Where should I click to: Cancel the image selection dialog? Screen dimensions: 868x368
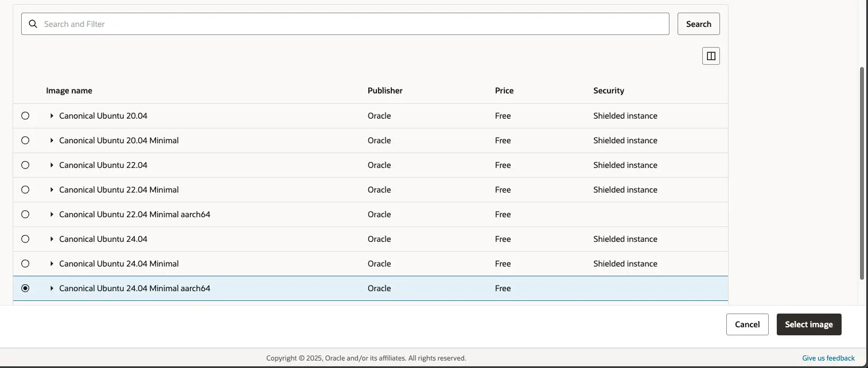click(x=747, y=324)
